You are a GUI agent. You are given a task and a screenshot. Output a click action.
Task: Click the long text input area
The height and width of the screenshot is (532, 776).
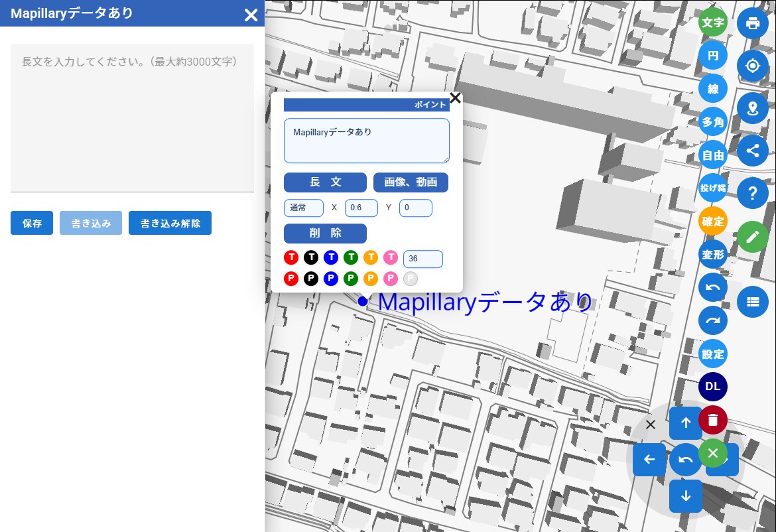(132, 117)
